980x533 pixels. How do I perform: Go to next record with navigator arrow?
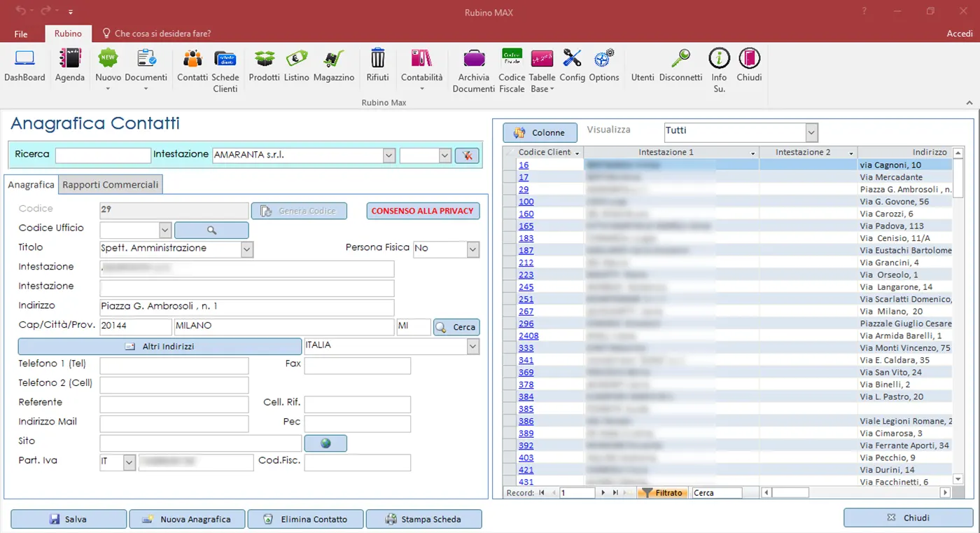(603, 493)
